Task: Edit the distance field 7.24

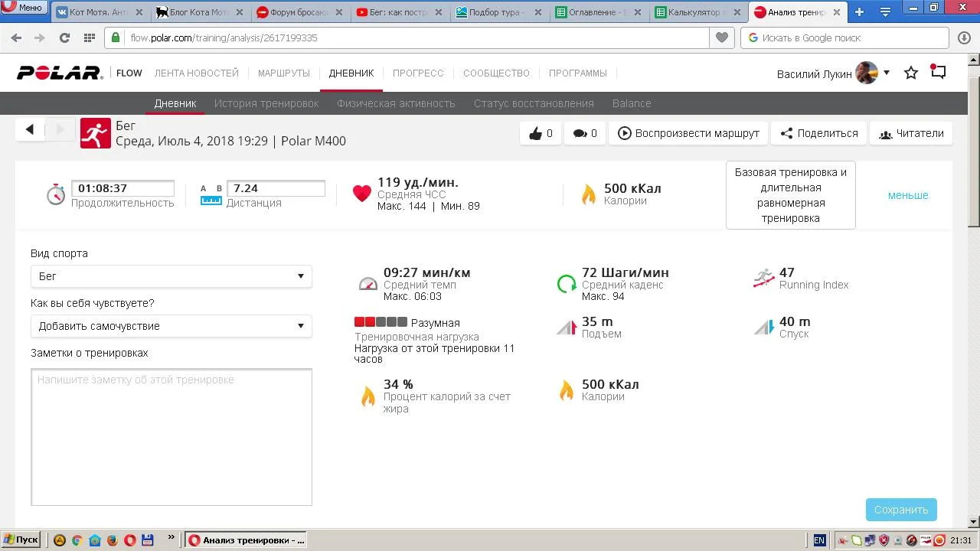Action: pyautogui.click(x=276, y=188)
